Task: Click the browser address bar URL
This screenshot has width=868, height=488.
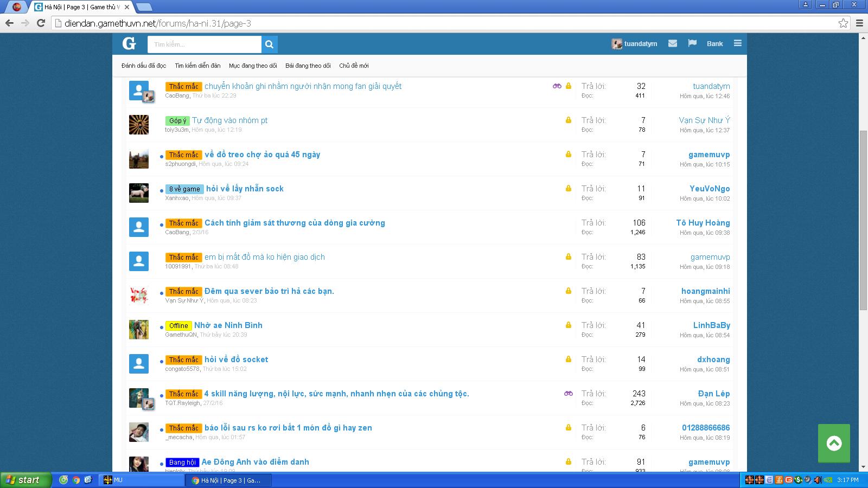Action: point(157,23)
